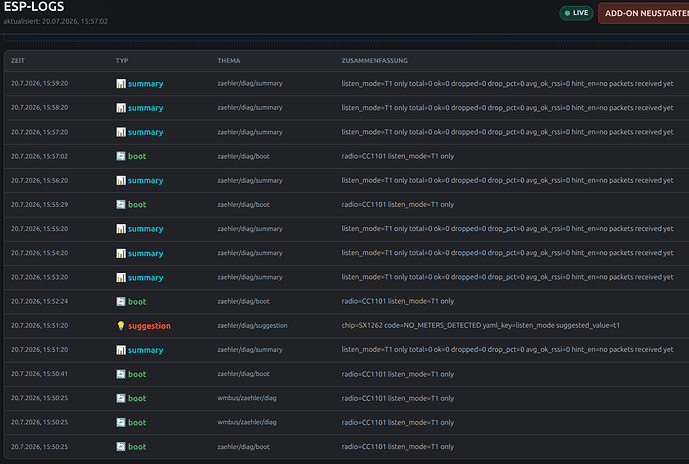
Task: Click the summary chart icon at 15:59:20
Action: 121,83
